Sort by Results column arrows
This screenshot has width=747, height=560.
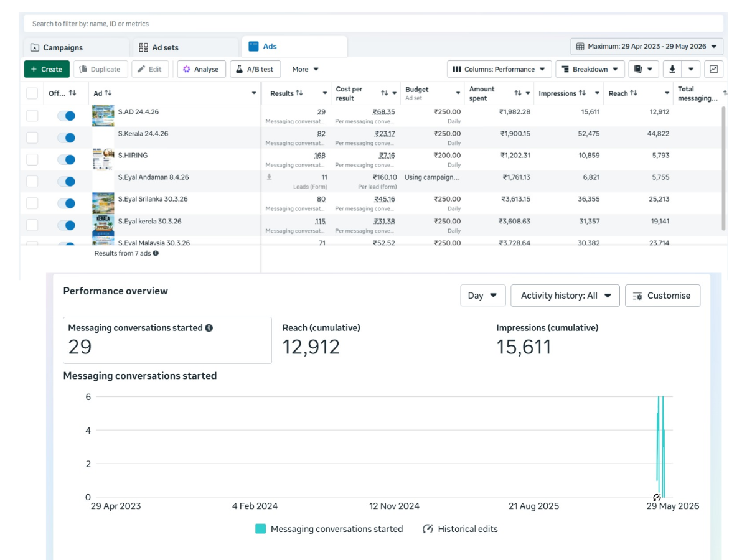[299, 93]
